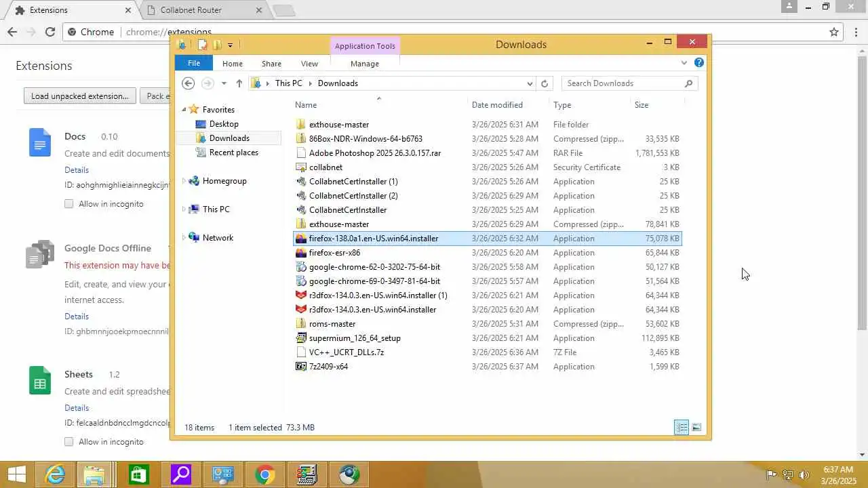Click the Explorer Help question mark icon
This screenshot has height=488, width=868.
pyautogui.click(x=699, y=62)
